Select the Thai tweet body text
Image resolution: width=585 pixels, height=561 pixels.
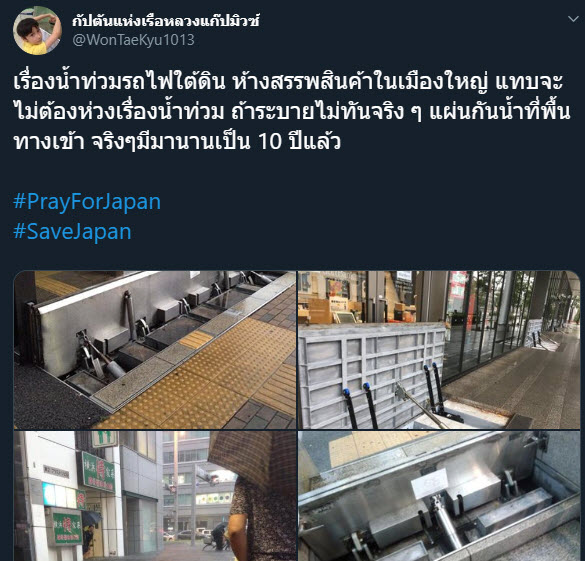click(x=292, y=112)
